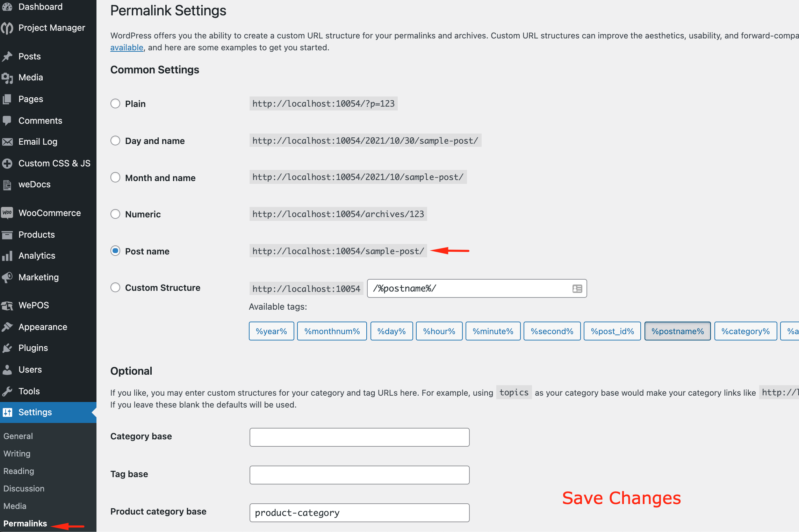The height and width of the screenshot is (532, 799).
Task: Open the General settings submenu item
Action: 18,436
